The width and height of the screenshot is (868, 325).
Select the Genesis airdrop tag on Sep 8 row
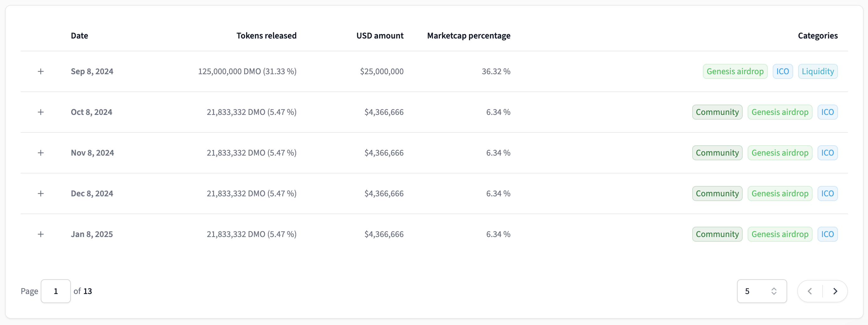point(735,71)
